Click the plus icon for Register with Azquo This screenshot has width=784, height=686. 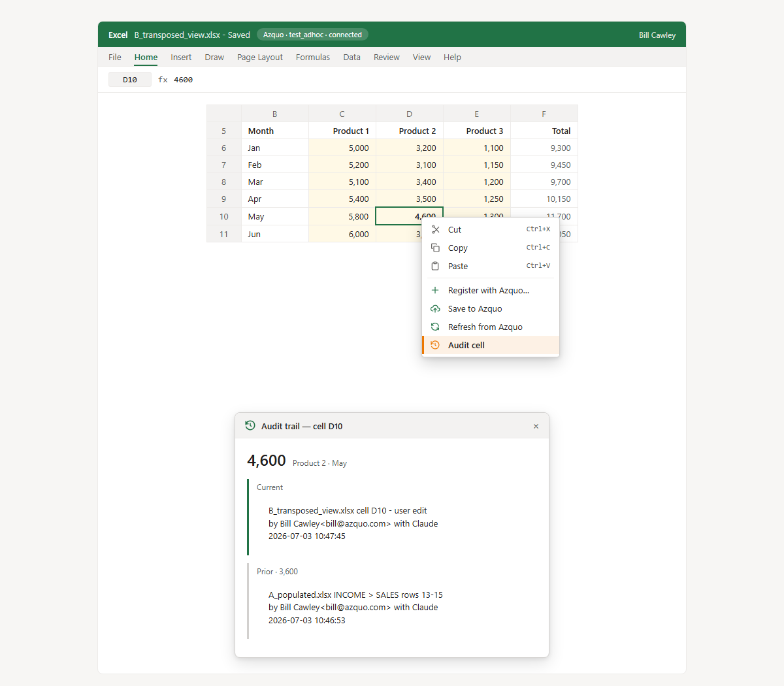point(436,290)
